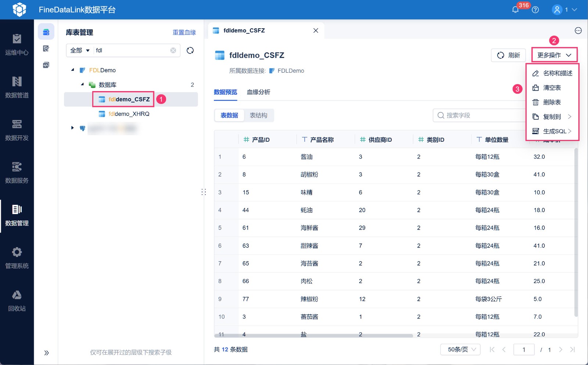Click the 搜索字段 search box
588x365 pixels.
point(479,115)
